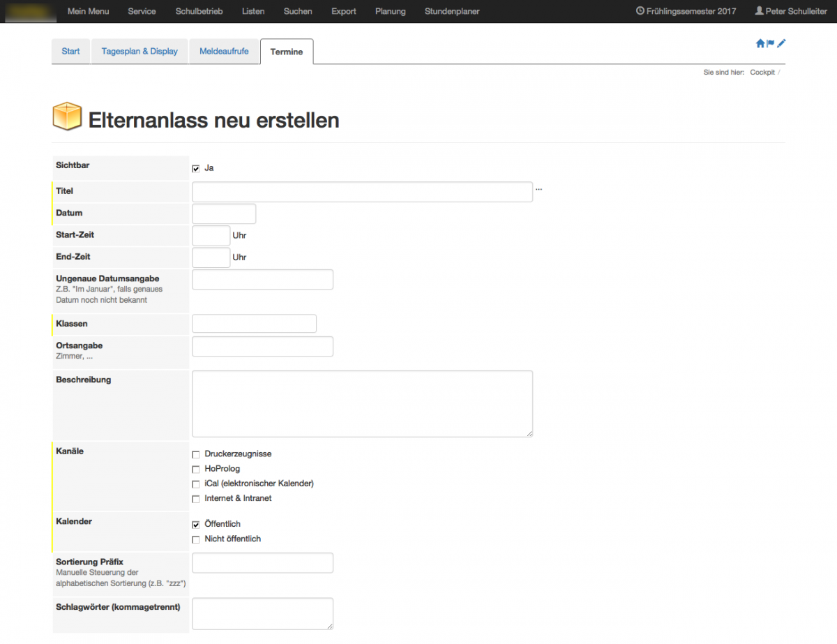This screenshot has height=644, width=837.
Task: Follow the Cockpit breadcrumb link
Action: (762, 73)
